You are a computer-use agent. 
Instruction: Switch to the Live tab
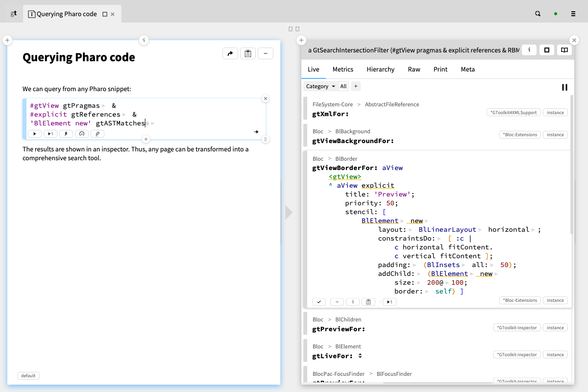pos(314,69)
